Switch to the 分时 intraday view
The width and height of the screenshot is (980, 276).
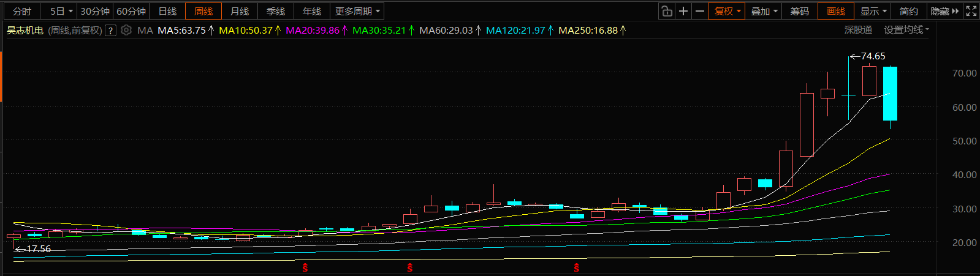coord(22,11)
